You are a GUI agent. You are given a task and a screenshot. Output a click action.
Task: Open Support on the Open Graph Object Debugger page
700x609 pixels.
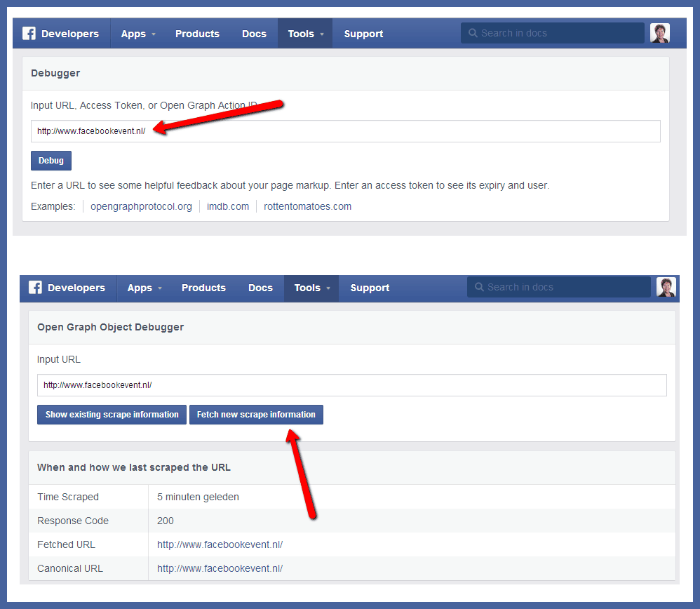click(370, 288)
